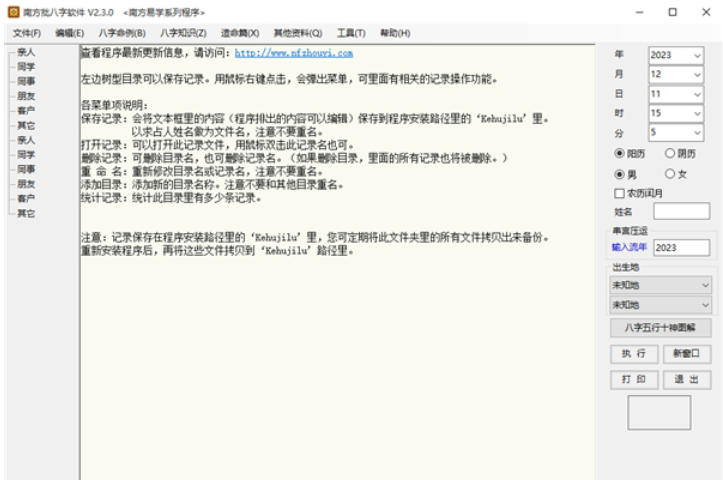Click the 八字五行十神图解 button
This screenshot has height=480, width=723.
660,328
